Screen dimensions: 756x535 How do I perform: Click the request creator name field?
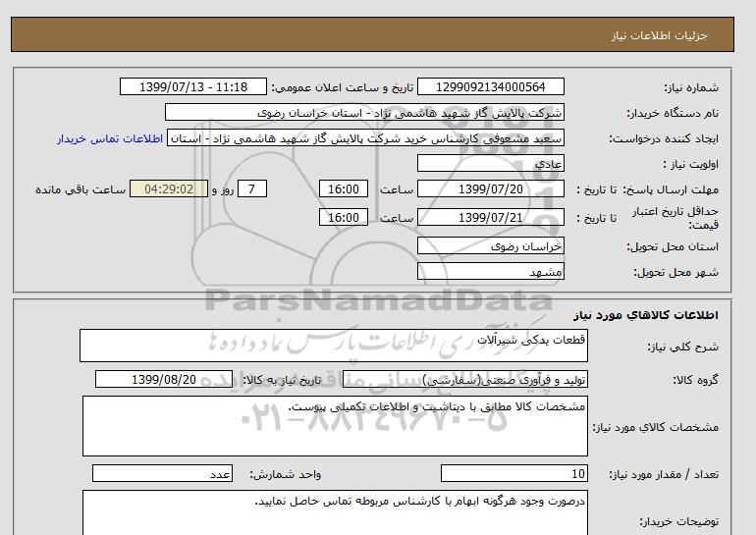tap(365, 139)
